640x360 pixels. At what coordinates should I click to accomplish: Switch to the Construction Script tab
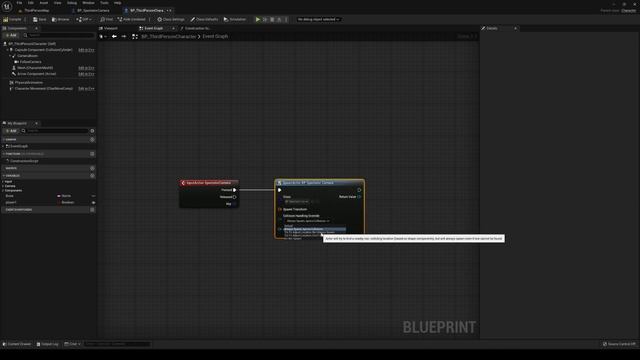(x=196, y=28)
